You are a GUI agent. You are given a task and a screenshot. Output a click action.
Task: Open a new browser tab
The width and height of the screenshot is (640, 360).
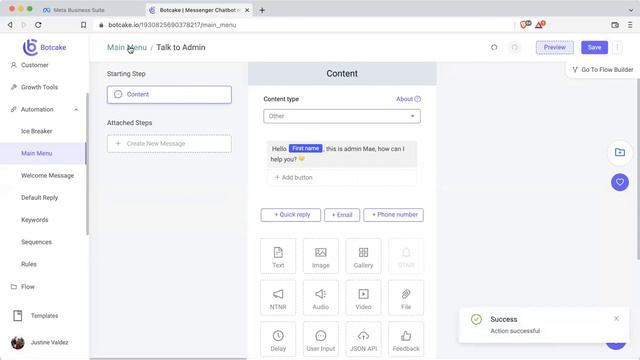click(262, 10)
